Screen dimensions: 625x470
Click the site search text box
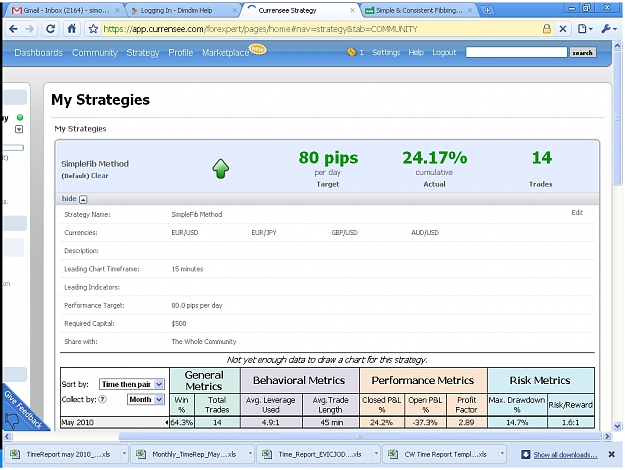(x=516, y=52)
